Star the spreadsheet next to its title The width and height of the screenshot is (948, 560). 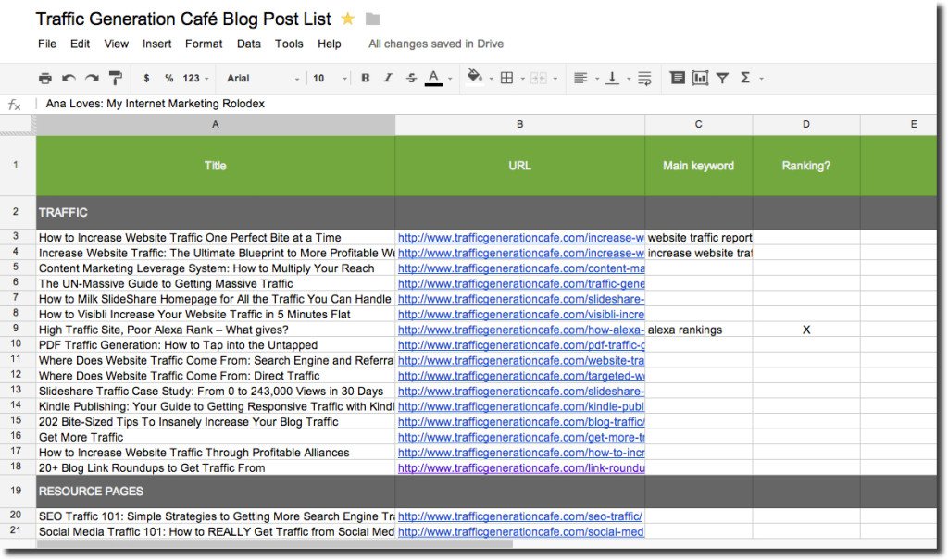(349, 18)
